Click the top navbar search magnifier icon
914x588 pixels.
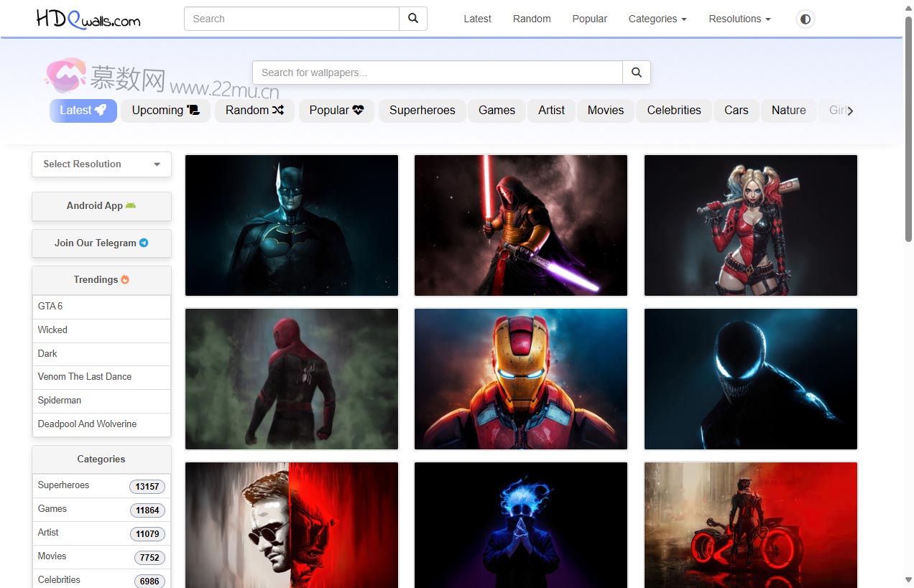tap(413, 19)
